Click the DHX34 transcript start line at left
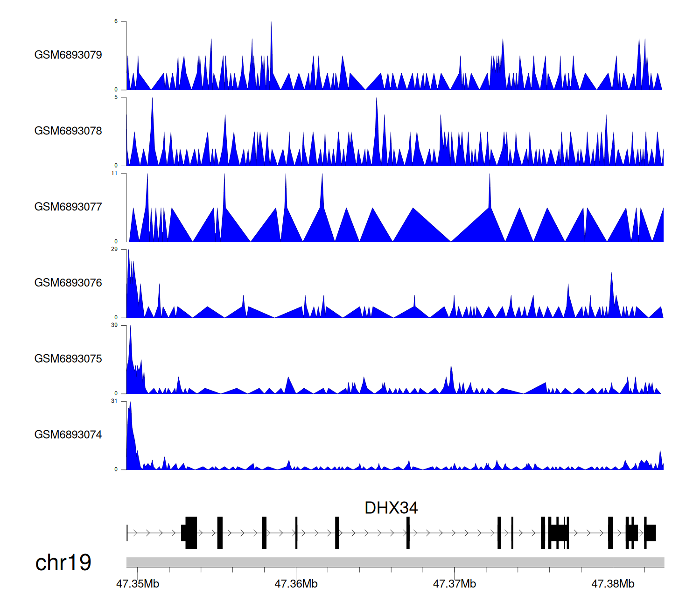700x616 pixels. pyautogui.click(x=127, y=533)
